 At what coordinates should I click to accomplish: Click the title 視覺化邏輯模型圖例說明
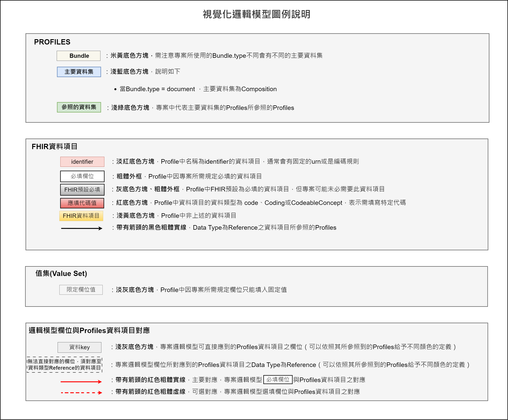point(256,14)
